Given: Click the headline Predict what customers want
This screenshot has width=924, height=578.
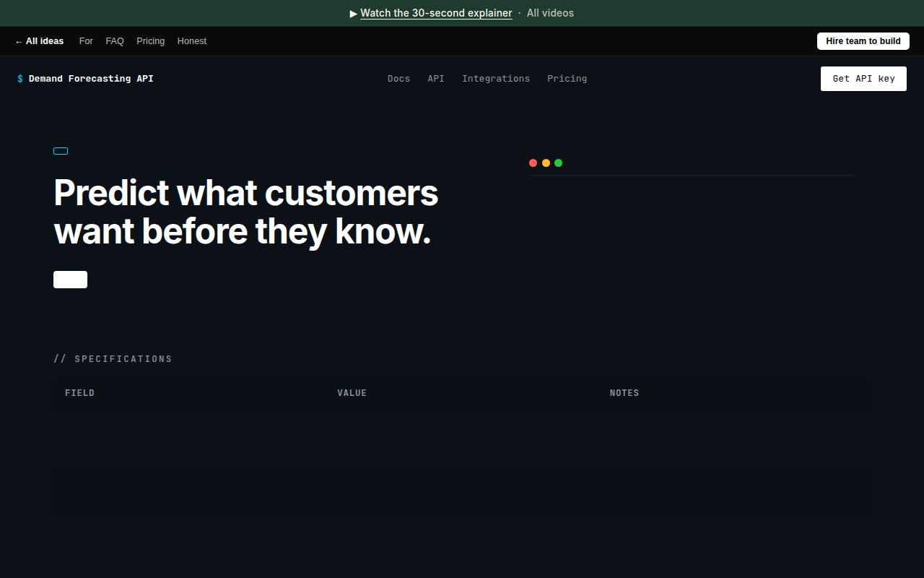Looking at the screenshot, I should [245, 212].
